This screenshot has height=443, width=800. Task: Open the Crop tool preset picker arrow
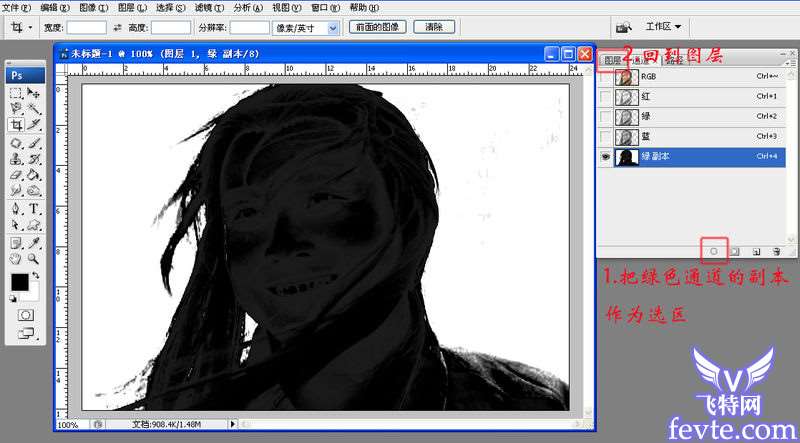tap(31, 28)
